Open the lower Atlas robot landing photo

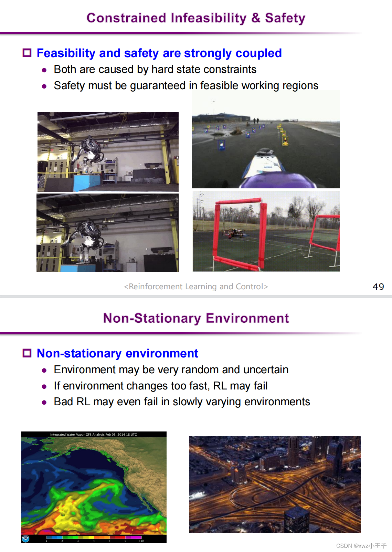click(x=108, y=233)
